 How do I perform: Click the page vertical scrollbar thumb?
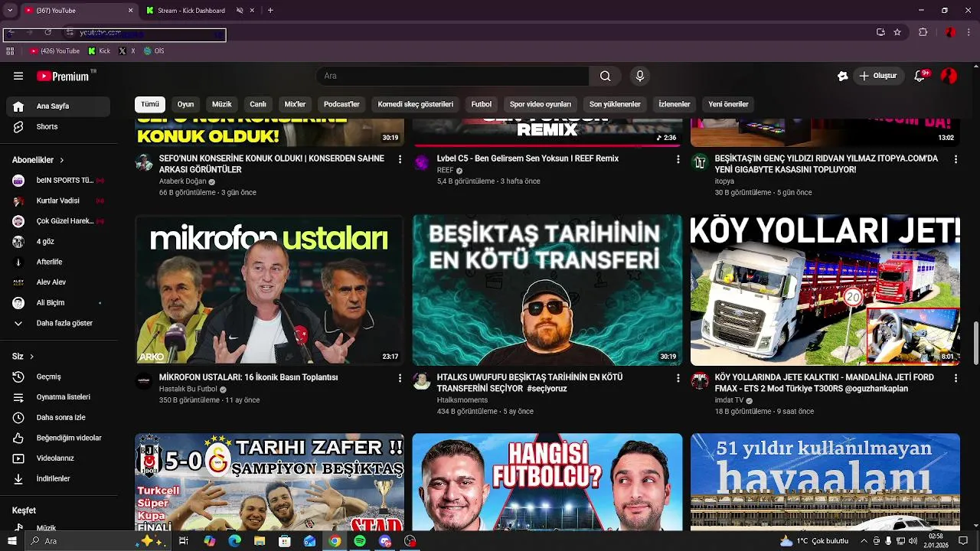(x=975, y=344)
